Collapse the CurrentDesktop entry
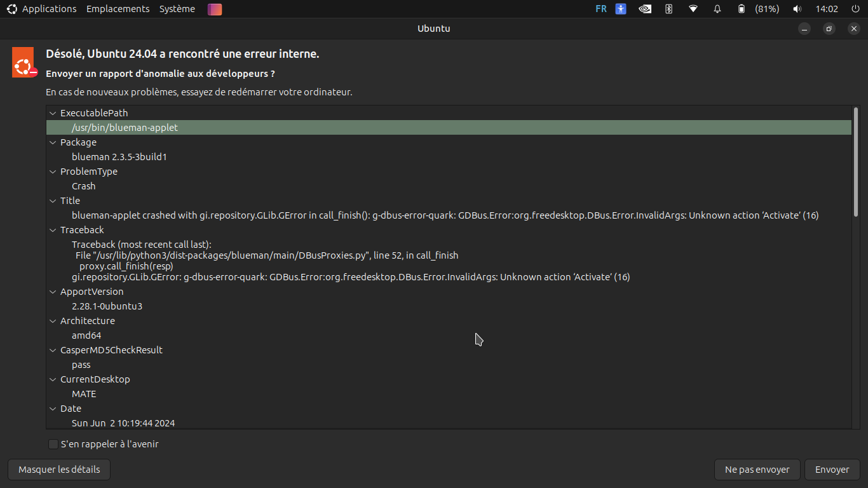 [53, 379]
